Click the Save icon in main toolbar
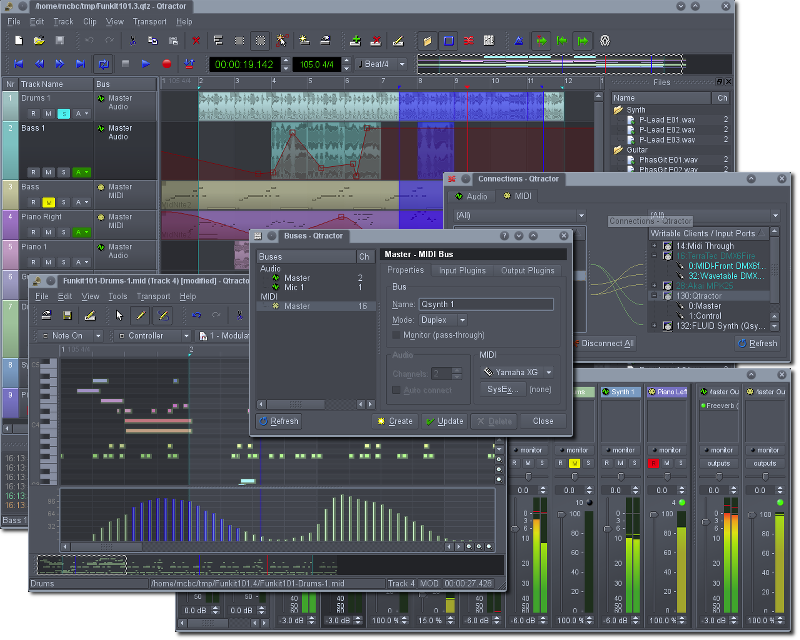The height and width of the screenshot is (640, 800). point(60,41)
